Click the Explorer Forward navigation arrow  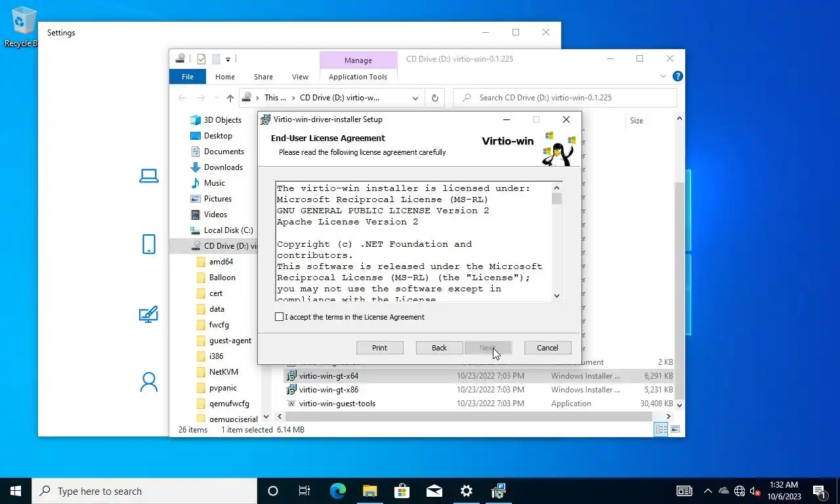pos(201,98)
